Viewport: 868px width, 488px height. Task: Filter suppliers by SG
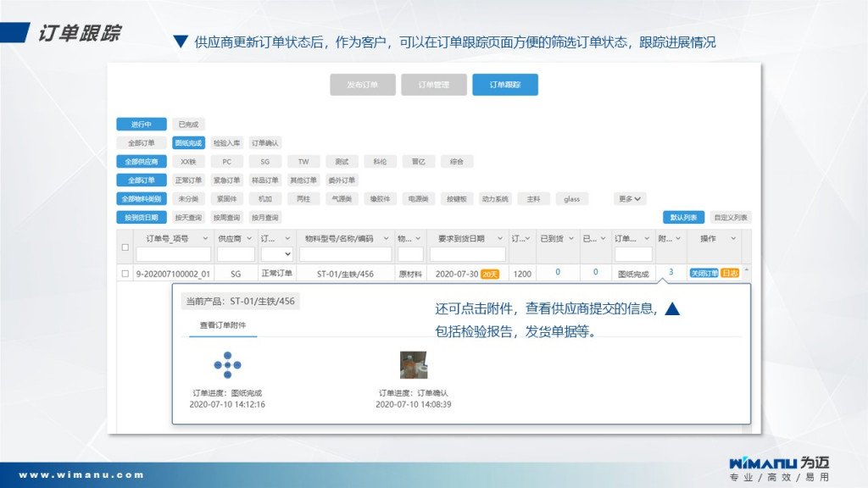click(x=264, y=162)
